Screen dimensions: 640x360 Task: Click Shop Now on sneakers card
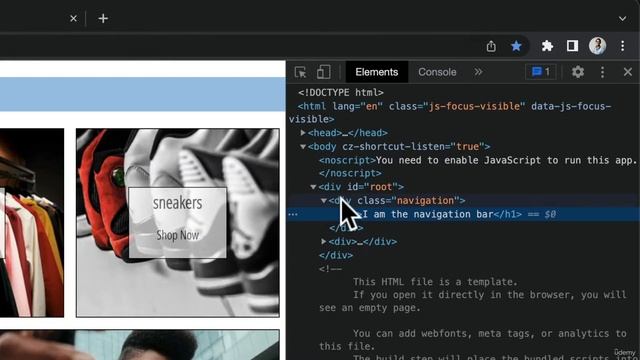[x=178, y=235]
